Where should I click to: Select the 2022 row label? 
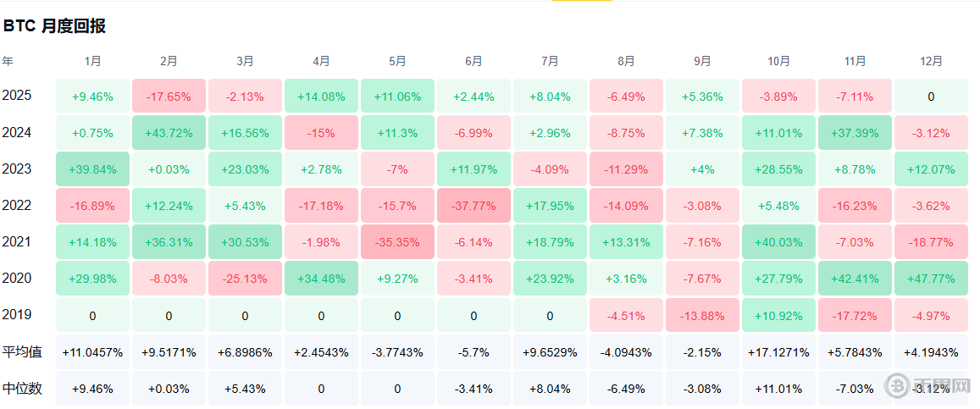coord(17,206)
